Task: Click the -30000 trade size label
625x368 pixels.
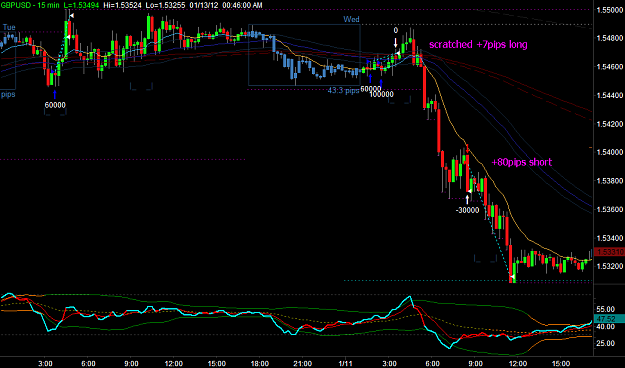Action: pyautogui.click(x=468, y=210)
